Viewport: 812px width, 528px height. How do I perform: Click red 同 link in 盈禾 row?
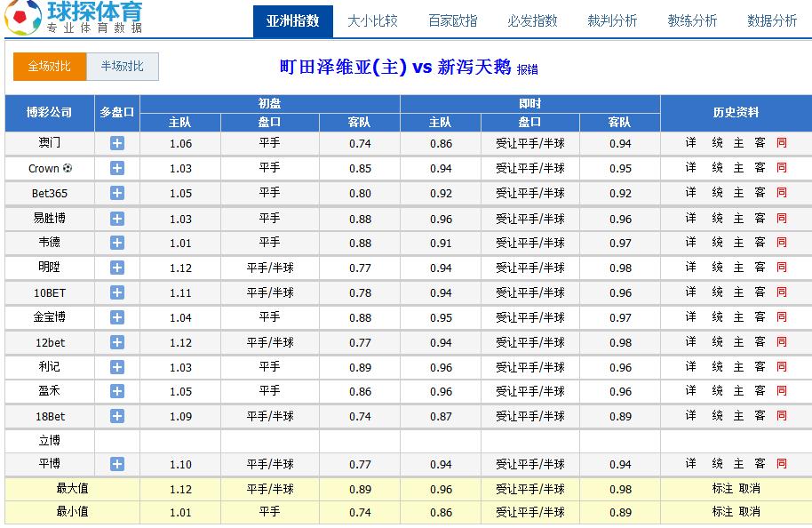(x=782, y=391)
